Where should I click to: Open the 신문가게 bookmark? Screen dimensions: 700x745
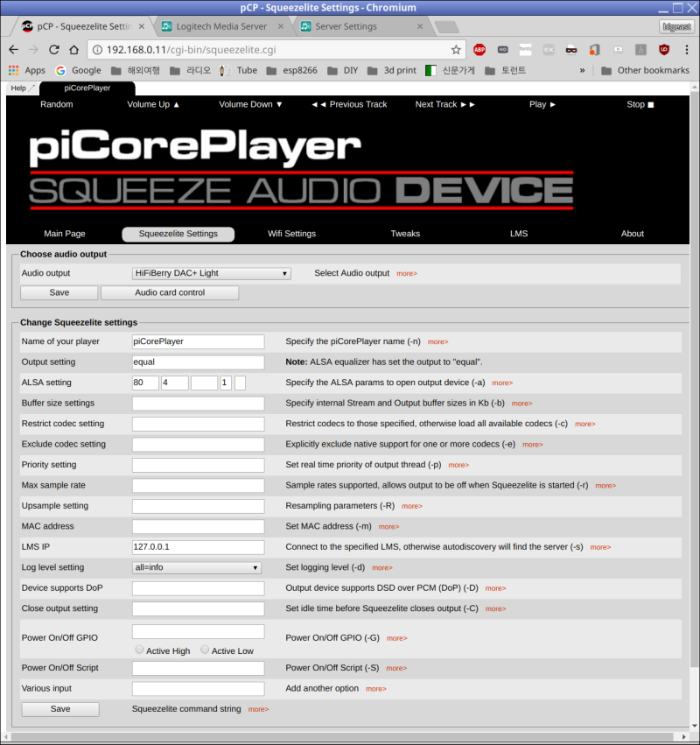451,70
